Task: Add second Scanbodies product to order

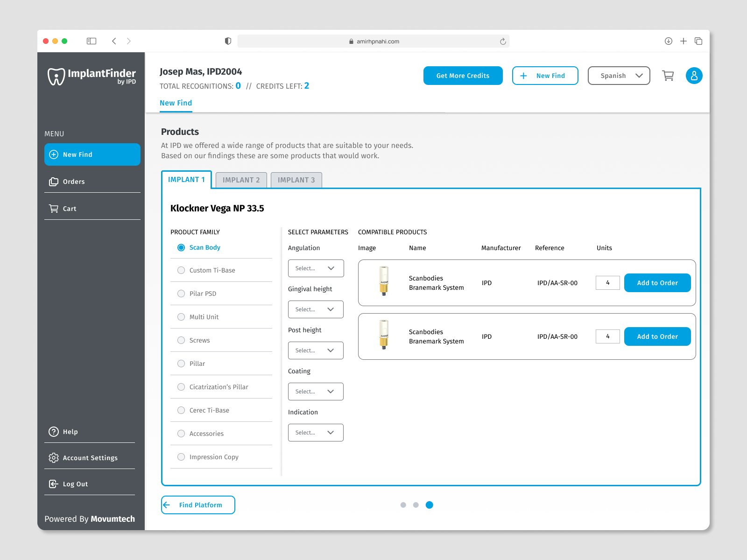Action: [657, 336]
